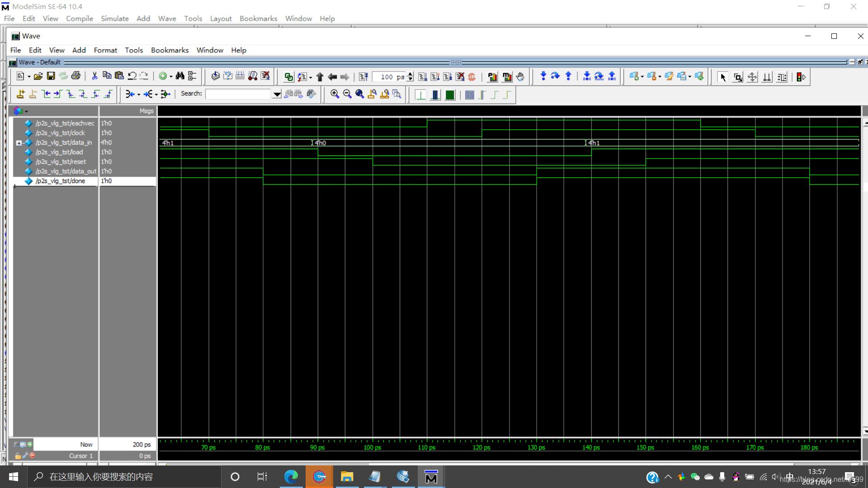Viewport: 868px width, 488px height.
Task: Click the Restart simulation icon
Action: pos(363,77)
